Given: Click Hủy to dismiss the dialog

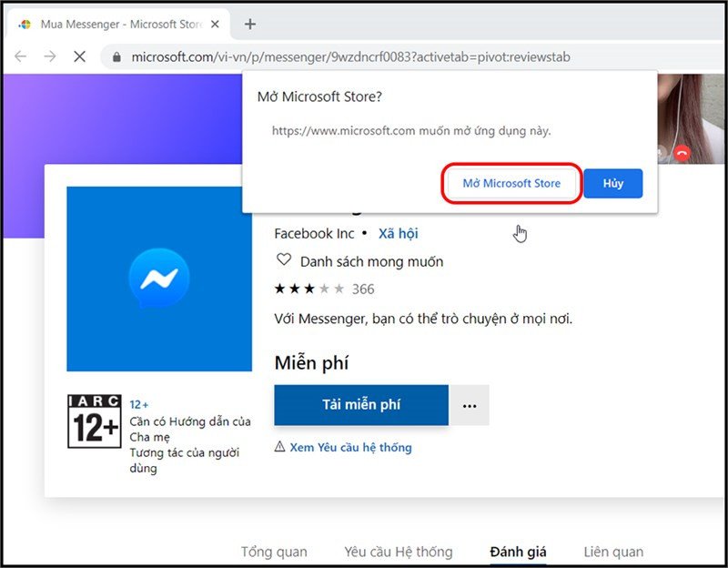Looking at the screenshot, I should click(x=612, y=183).
